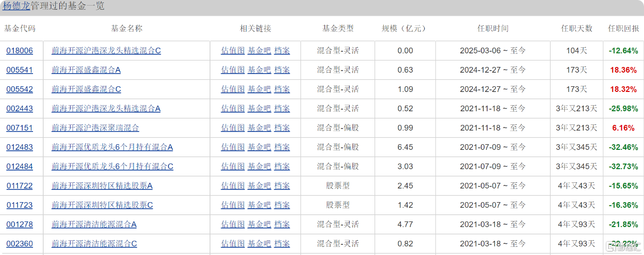Open fund code 002443 link

(x=20, y=109)
